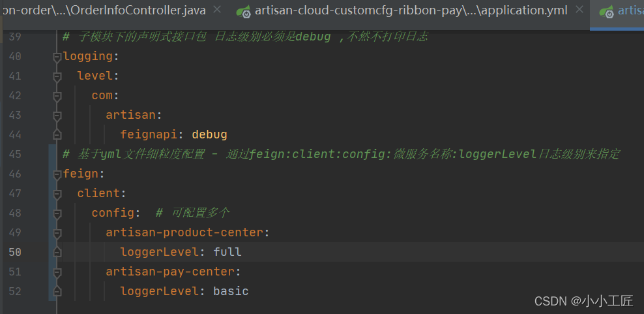Collapse the logging block fold marker

pos(57,57)
